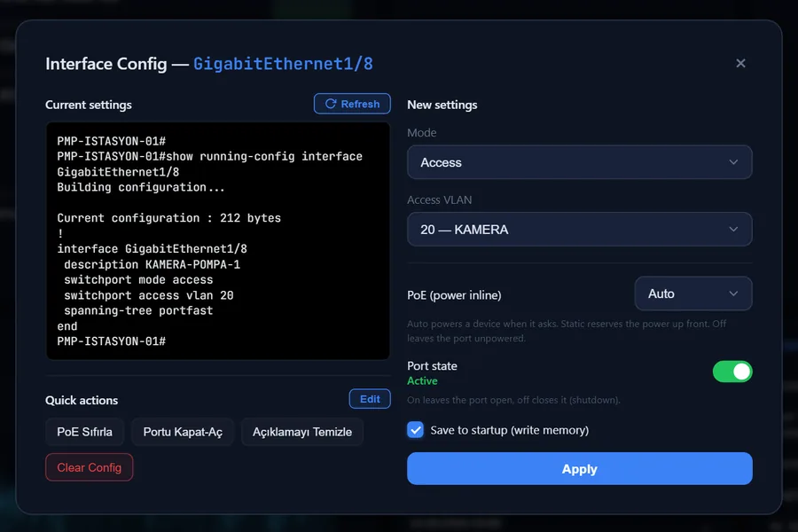798x532 pixels.
Task: Click the 'Current configuration : 212 bytes' line
Action: (169, 218)
